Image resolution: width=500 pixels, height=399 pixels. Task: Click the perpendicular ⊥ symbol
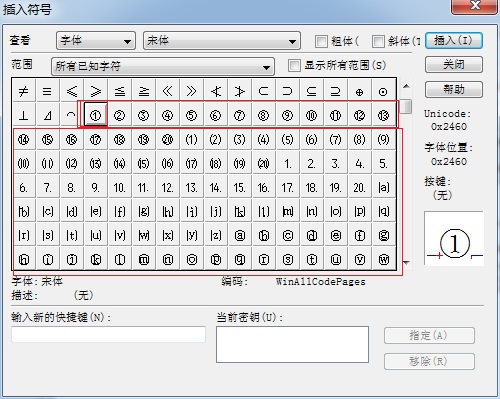point(24,115)
